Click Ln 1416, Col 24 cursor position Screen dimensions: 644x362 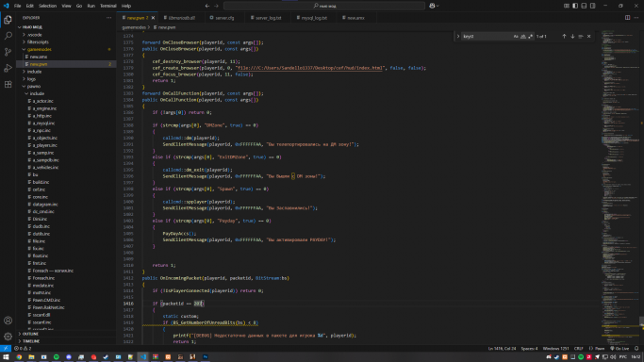[502, 349]
